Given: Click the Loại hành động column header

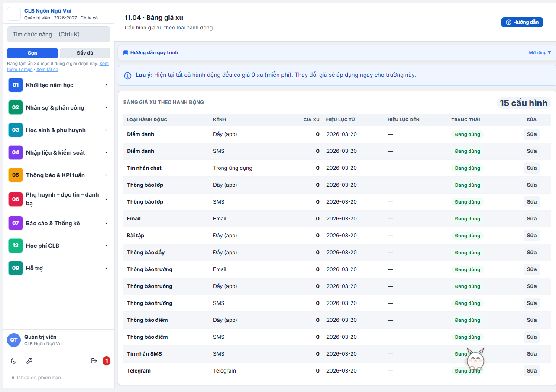Looking at the screenshot, I should tap(147, 120).
